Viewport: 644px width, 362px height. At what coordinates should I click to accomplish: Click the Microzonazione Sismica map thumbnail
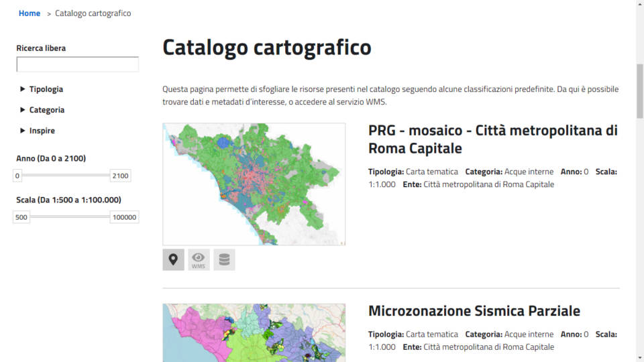[x=254, y=333]
